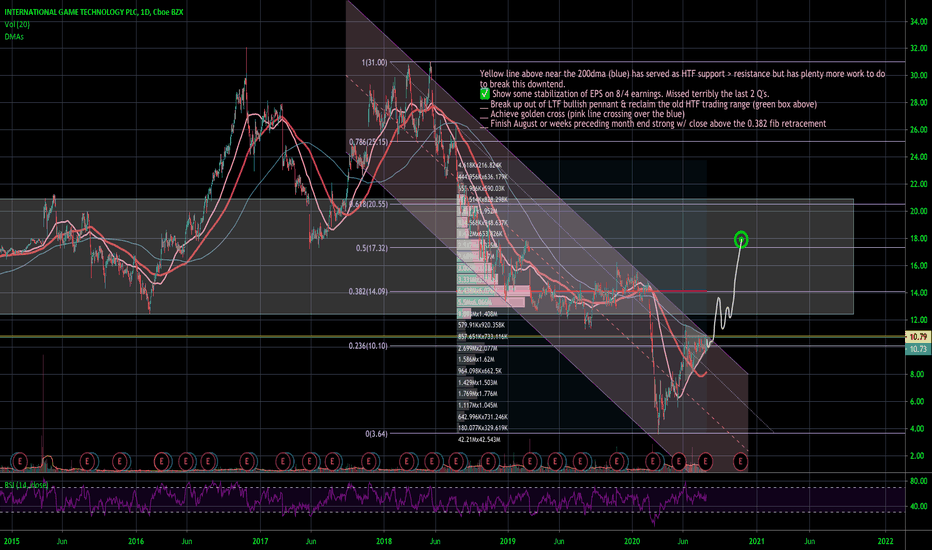Click the volume profile row 1.429Mx1.503M

point(477,383)
